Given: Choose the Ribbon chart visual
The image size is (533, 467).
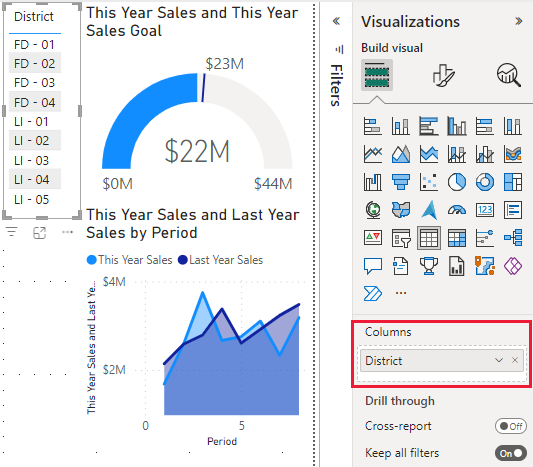Looking at the screenshot, I should point(513,154).
